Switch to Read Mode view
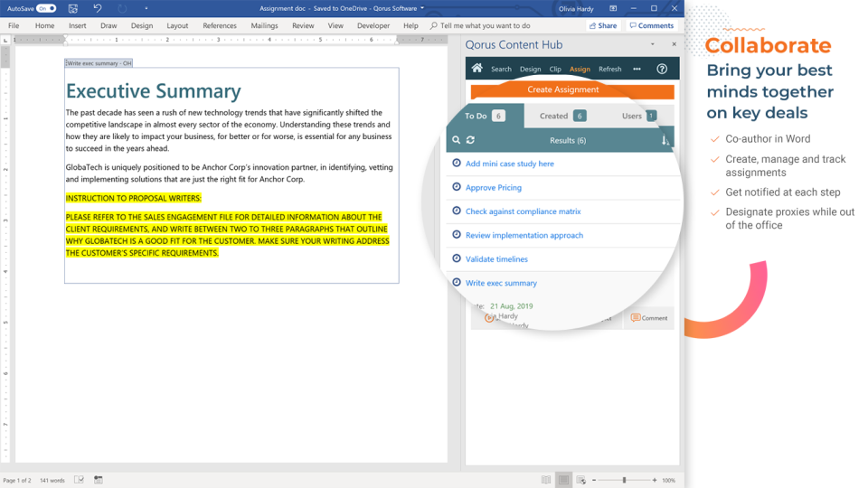Viewport: 868px width, 488px height. [546, 480]
